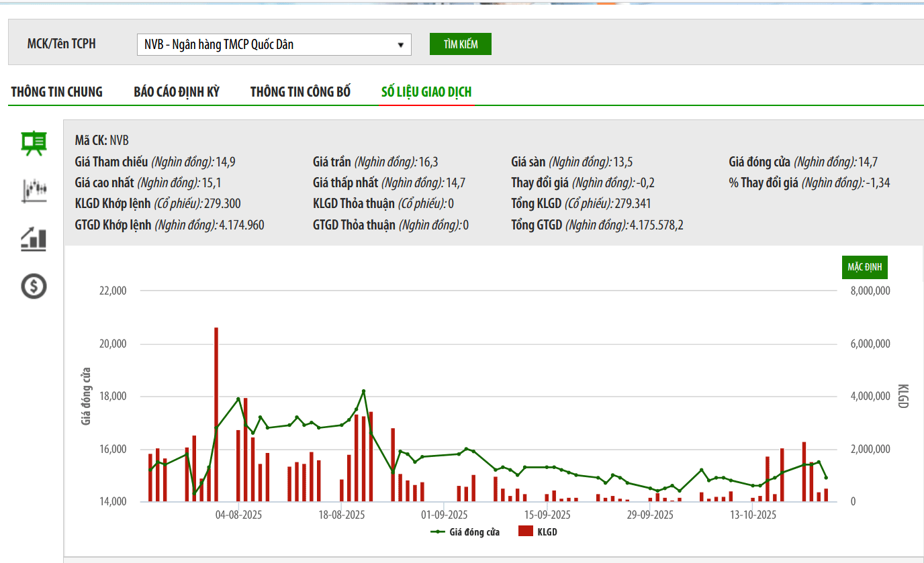
Task: Click the green line marker in legend
Action: (438, 532)
